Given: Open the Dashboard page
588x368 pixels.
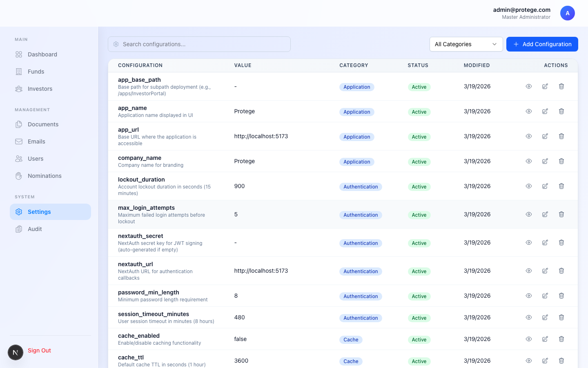Looking at the screenshot, I should [x=42, y=54].
